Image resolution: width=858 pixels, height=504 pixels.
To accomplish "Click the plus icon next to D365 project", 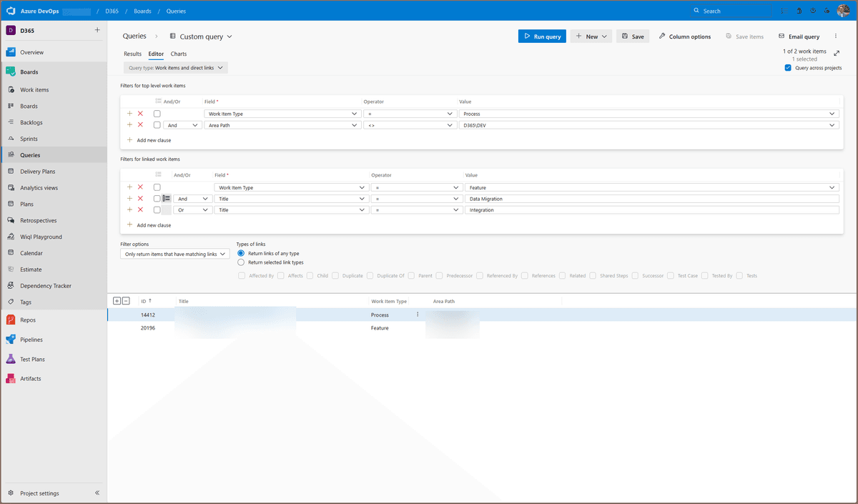I will 97,30.
